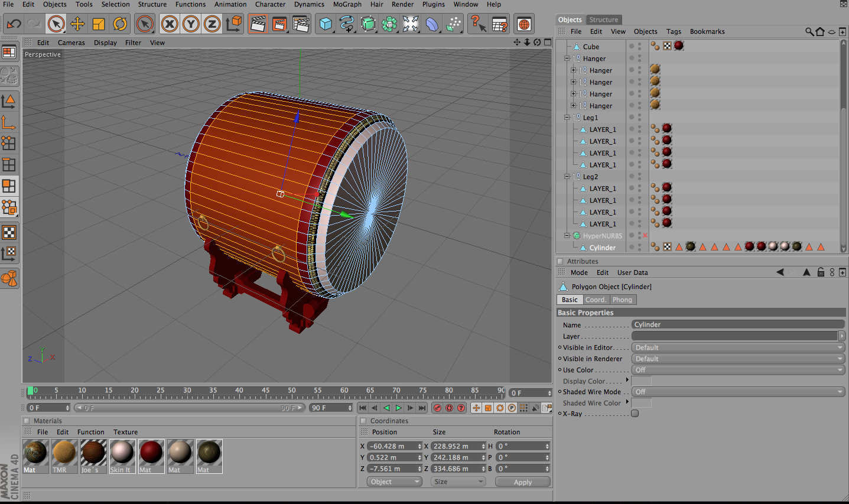The height and width of the screenshot is (504, 849).
Task: Click the Shaded Wire Color swatch
Action: coord(642,403)
